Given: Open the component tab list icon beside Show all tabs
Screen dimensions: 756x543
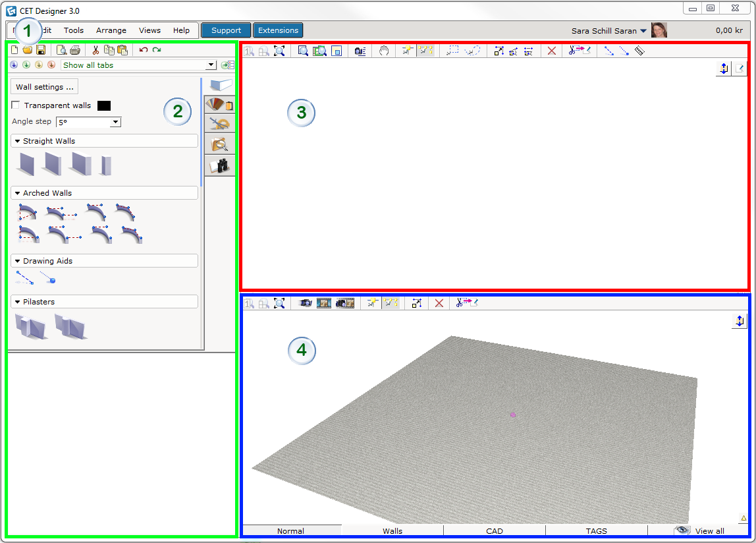Looking at the screenshot, I should [x=228, y=65].
